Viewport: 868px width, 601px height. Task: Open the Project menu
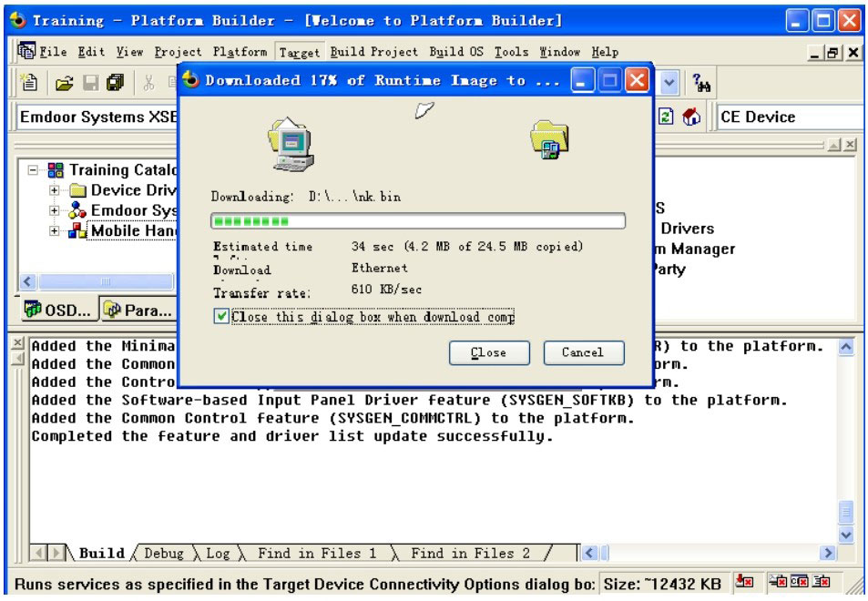tap(178, 52)
